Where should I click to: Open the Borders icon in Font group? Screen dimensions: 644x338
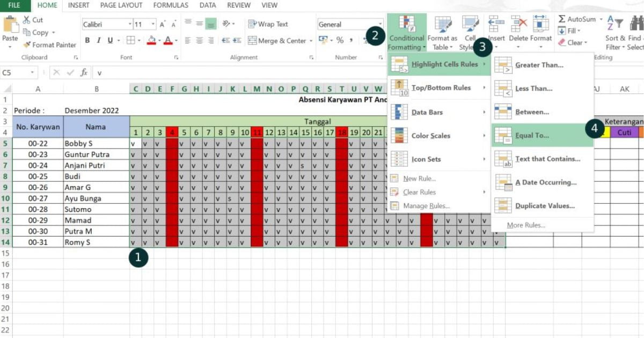[x=130, y=40]
